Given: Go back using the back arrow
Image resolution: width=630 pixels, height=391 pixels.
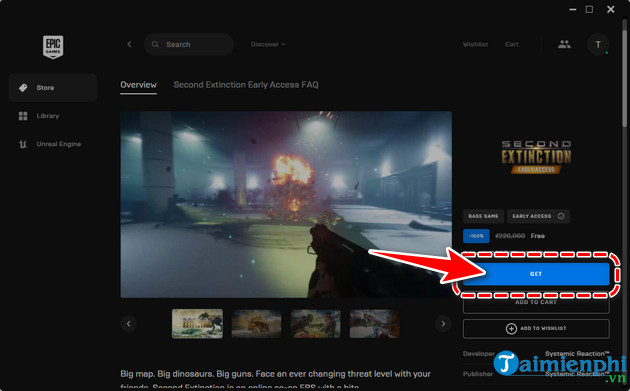Looking at the screenshot, I should [x=129, y=44].
